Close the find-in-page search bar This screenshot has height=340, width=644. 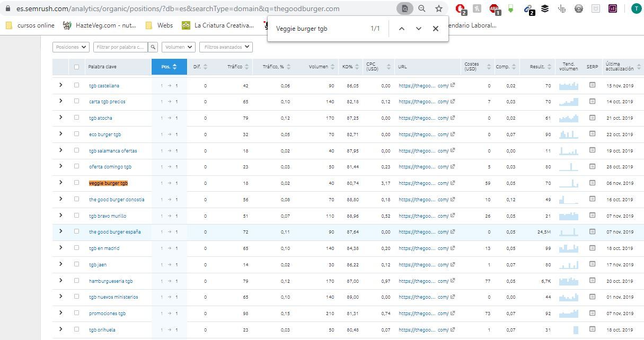click(x=435, y=29)
